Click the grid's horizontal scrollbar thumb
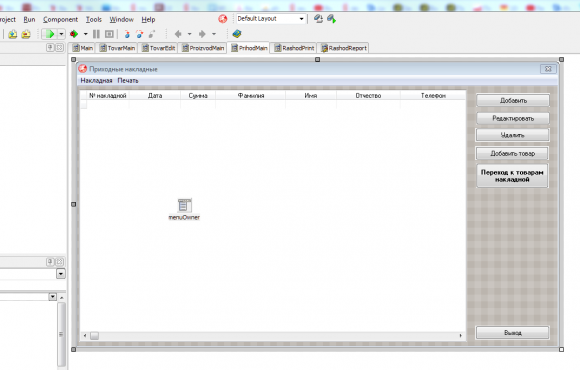 point(95,336)
